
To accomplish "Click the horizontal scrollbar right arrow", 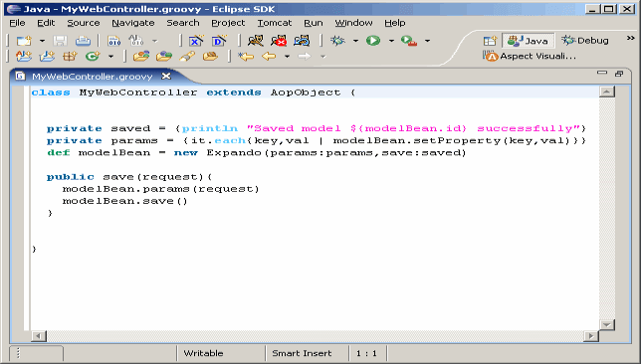I will [591, 336].
